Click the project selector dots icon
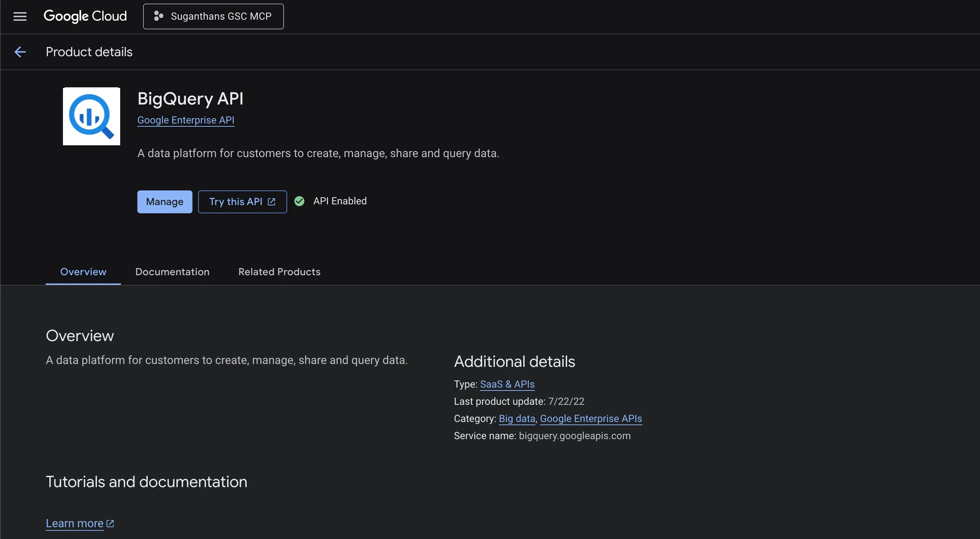The height and width of the screenshot is (539, 980). (x=158, y=16)
